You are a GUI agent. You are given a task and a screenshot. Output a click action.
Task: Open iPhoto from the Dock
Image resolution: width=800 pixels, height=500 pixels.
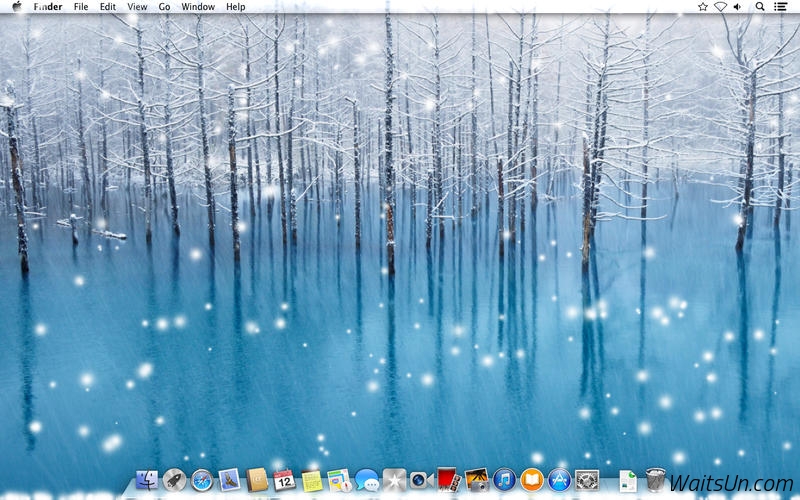[477, 480]
